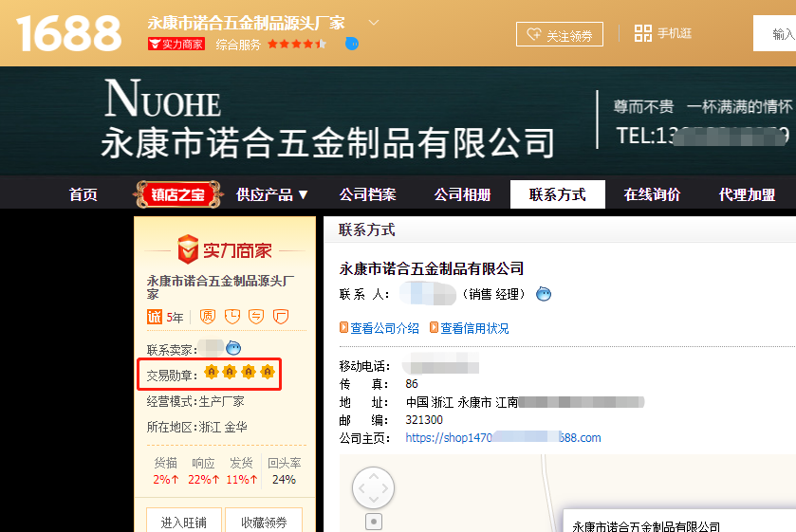Image resolution: width=796 pixels, height=532 pixels.
Task: Click the exchange shield guarantee icon
Action: coord(256,316)
